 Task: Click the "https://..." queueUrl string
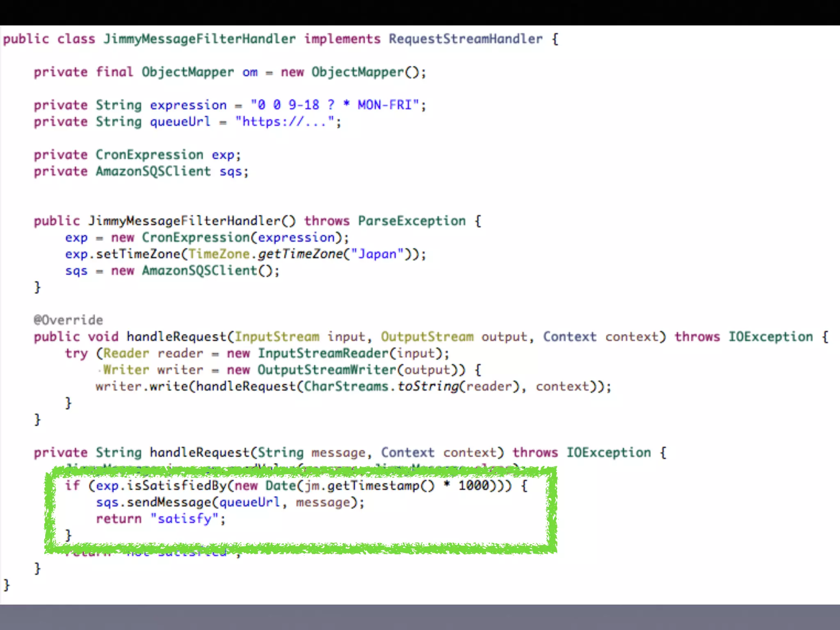click(285, 122)
